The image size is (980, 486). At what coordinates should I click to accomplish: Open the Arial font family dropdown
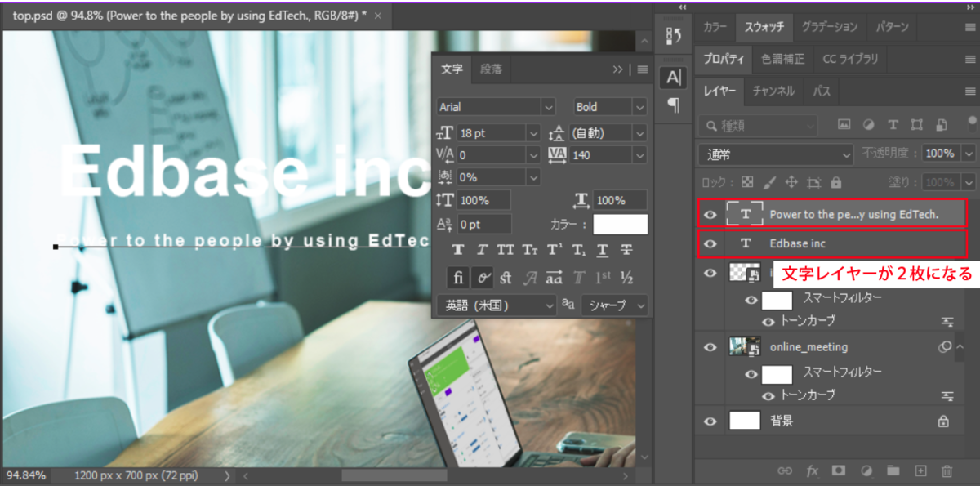click(549, 107)
